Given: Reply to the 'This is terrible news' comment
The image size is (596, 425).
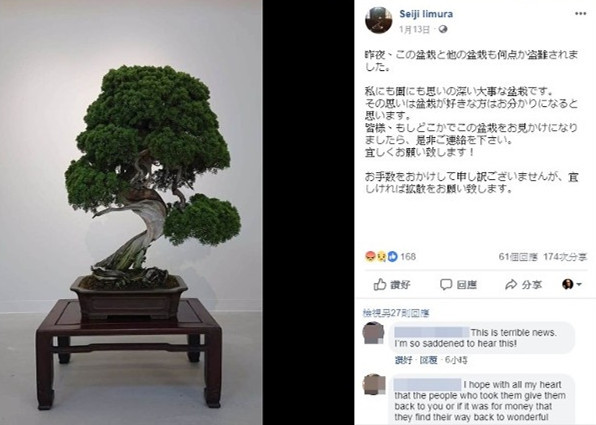Looking at the screenshot, I should [x=428, y=360].
